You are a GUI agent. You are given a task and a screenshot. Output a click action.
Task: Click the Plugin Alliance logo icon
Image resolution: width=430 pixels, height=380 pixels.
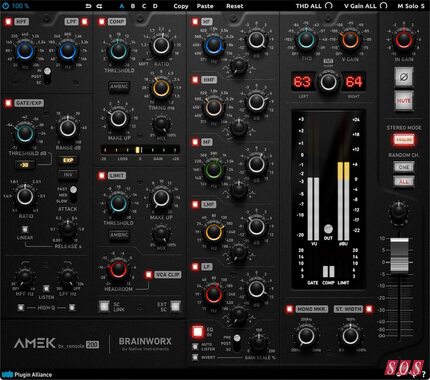(7, 374)
